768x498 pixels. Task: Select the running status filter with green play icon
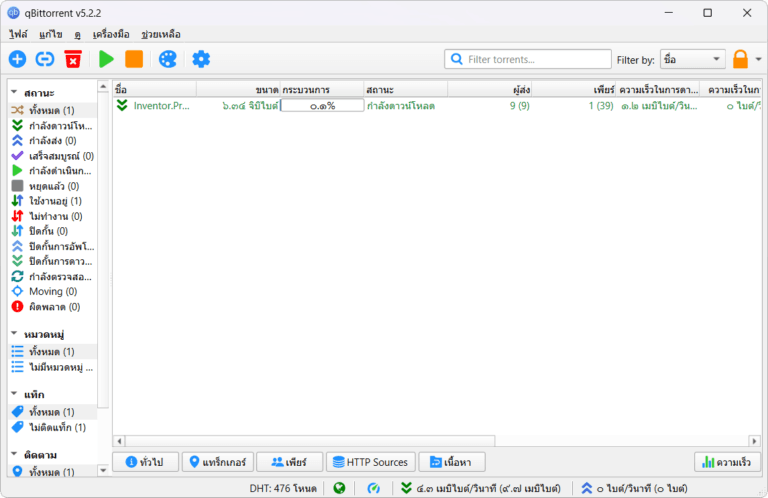pyautogui.click(x=52, y=171)
